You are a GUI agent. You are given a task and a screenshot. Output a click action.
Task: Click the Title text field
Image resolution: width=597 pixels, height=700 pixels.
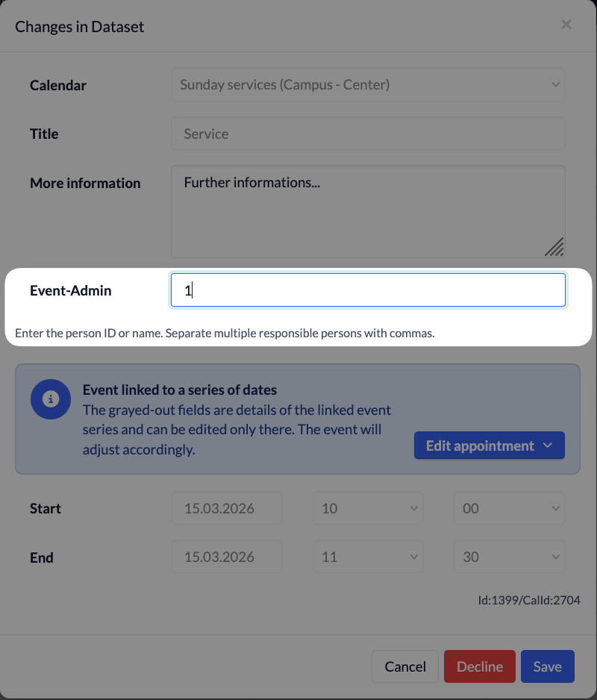[x=368, y=134]
